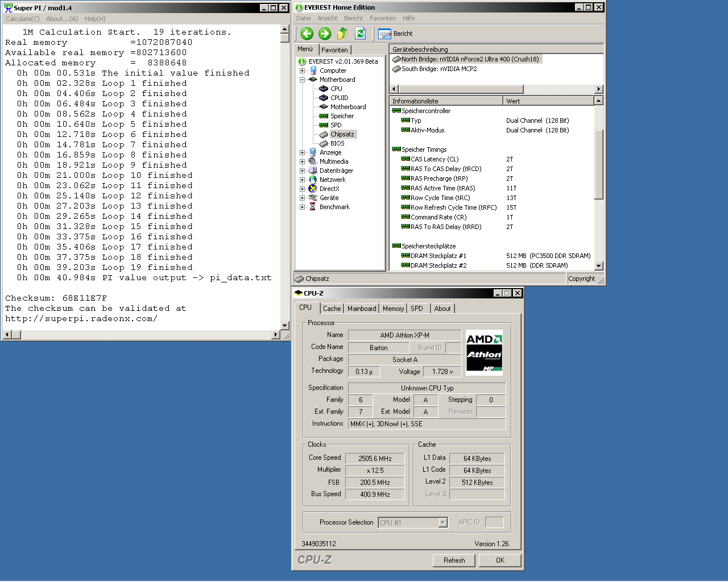728x582 pixels.
Task: Switch to the Memory tab in CPU-Z
Action: click(x=393, y=309)
